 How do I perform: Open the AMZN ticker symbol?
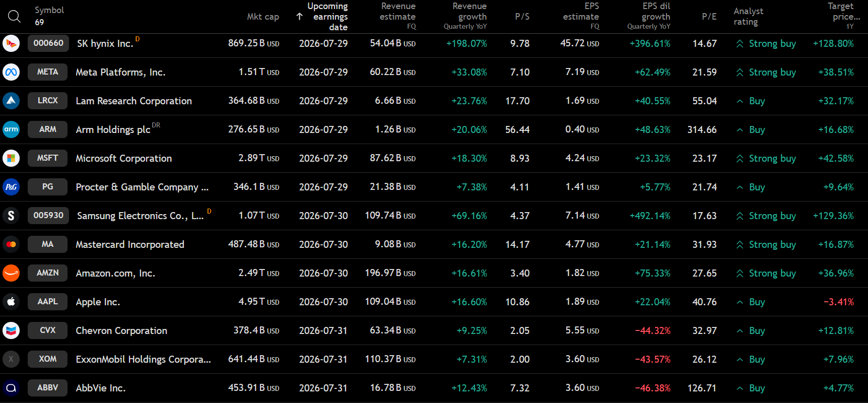point(47,273)
